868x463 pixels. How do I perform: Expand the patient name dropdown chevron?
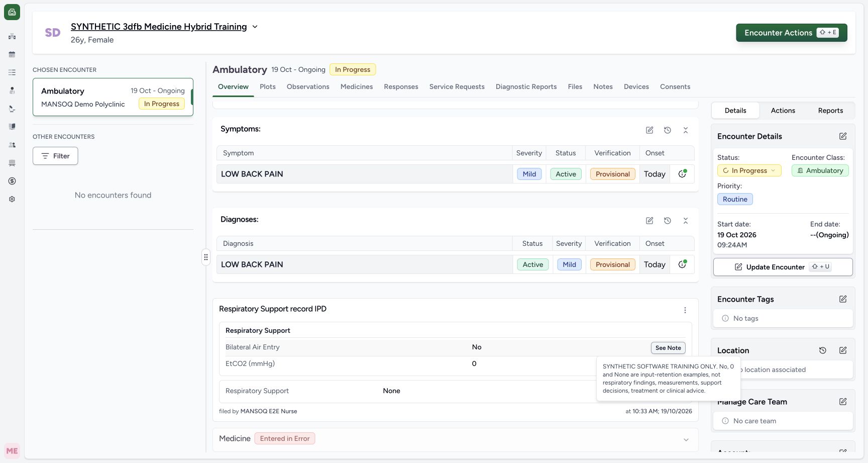255,27
